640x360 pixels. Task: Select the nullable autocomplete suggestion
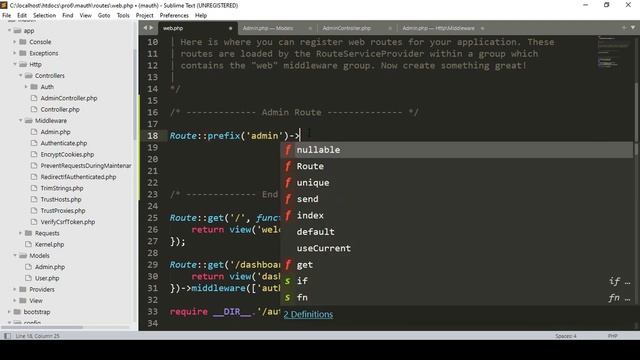point(456,150)
